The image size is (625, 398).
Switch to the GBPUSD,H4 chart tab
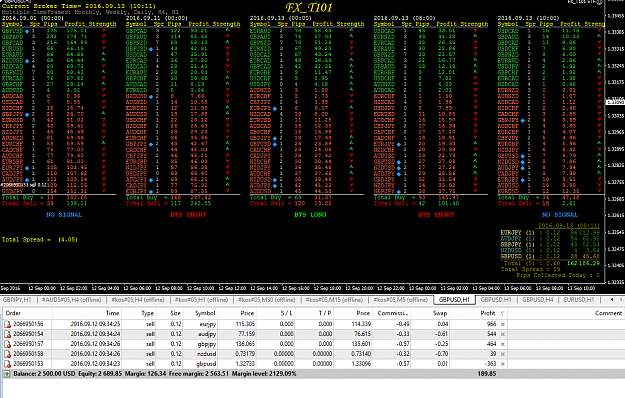pyautogui.click(x=538, y=300)
